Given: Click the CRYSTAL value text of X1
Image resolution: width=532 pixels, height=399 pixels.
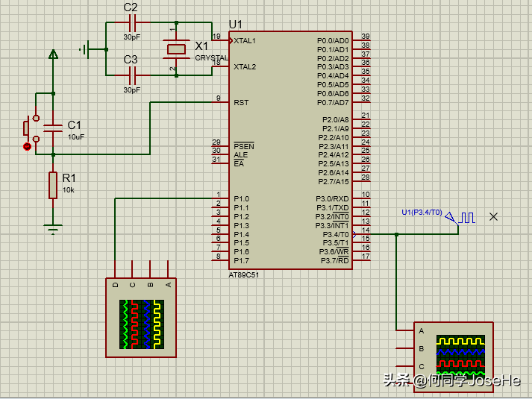Looking at the screenshot, I should pyautogui.click(x=211, y=58).
